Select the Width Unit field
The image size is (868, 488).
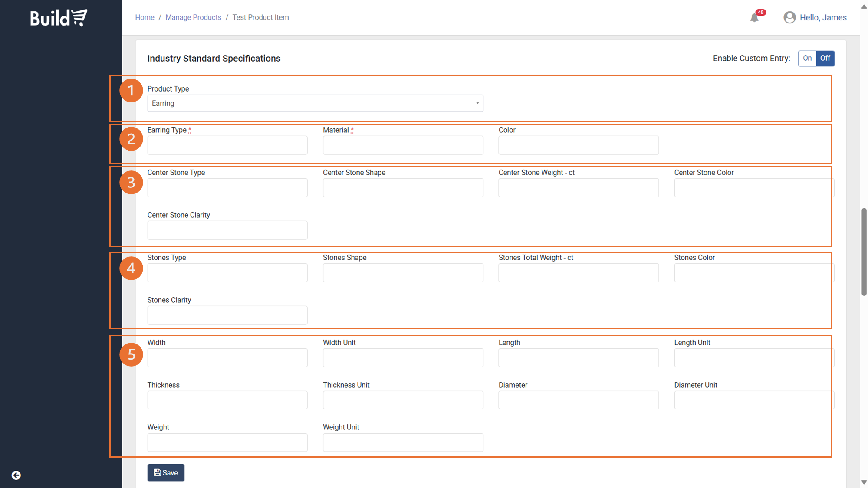pos(403,357)
